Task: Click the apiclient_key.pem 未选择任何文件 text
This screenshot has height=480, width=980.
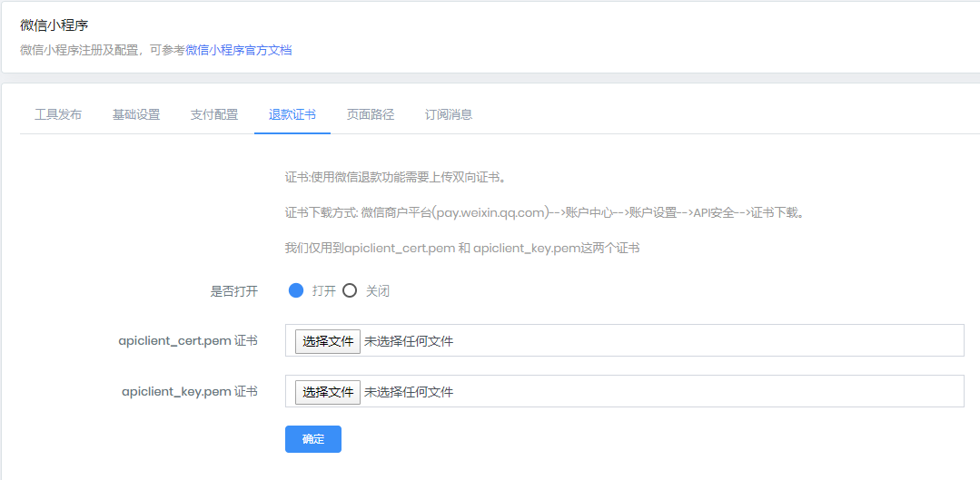Action: [409, 392]
